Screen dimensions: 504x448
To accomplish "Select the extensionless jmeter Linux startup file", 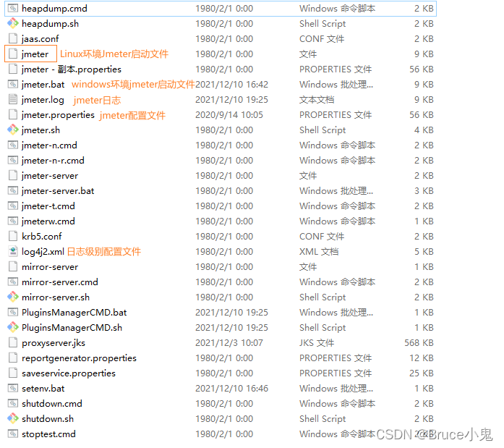I will pos(35,54).
